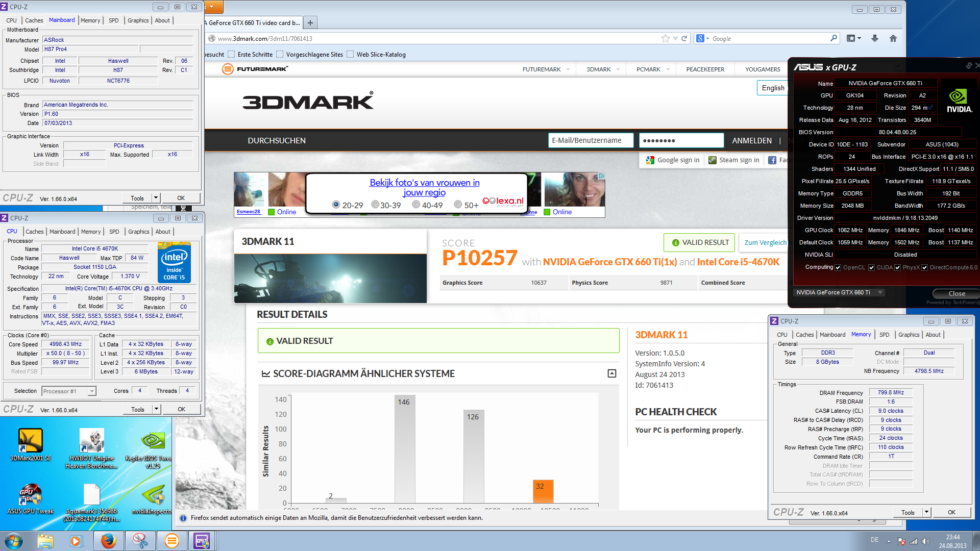Image resolution: width=980 pixels, height=551 pixels.
Task: Click the reload page arrow in Firefox
Action: (x=684, y=38)
